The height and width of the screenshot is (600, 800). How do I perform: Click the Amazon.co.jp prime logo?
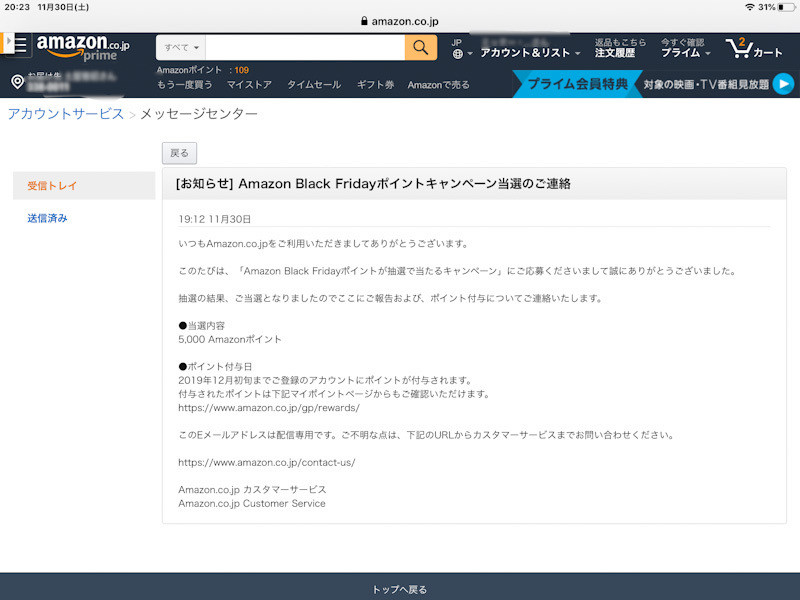[x=83, y=47]
